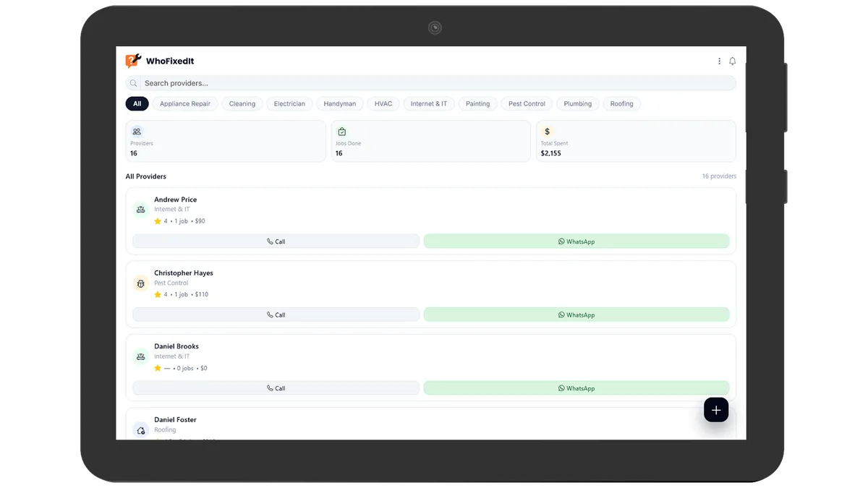The height and width of the screenshot is (488, 868).
Task: Tap the plus add-provider floating button
Action: point(716,410)
